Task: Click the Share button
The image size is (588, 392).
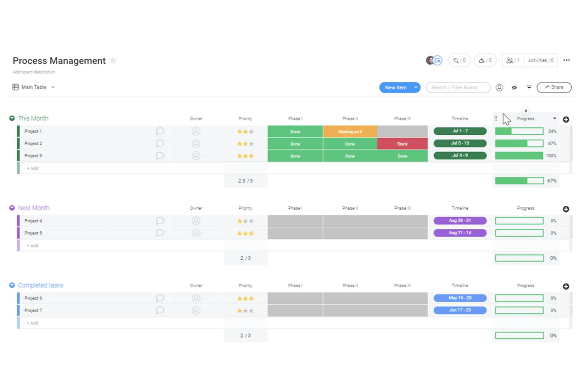Action: click(554, 87)
